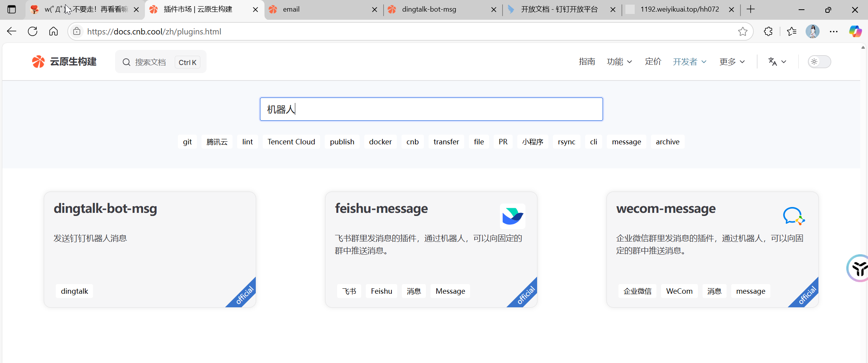Filter plugins by lint tag
Screen dimensions: 868x363
248,142
